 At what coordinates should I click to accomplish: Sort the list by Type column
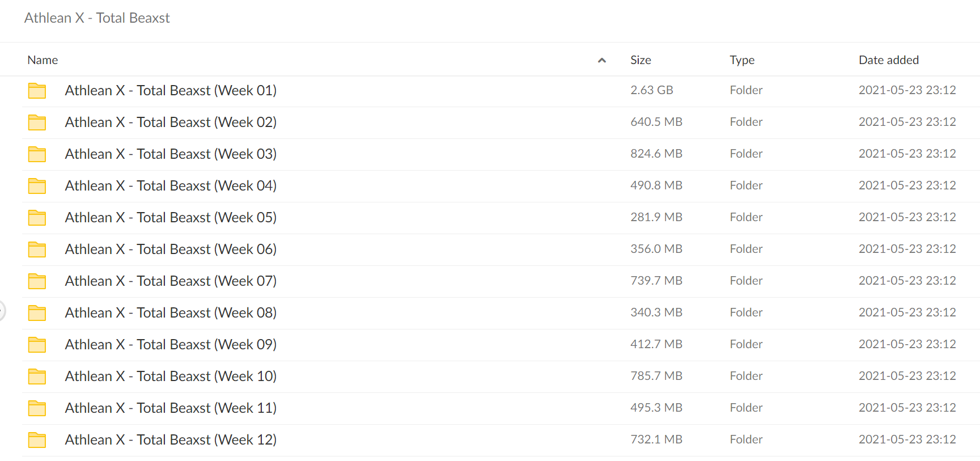742,60
